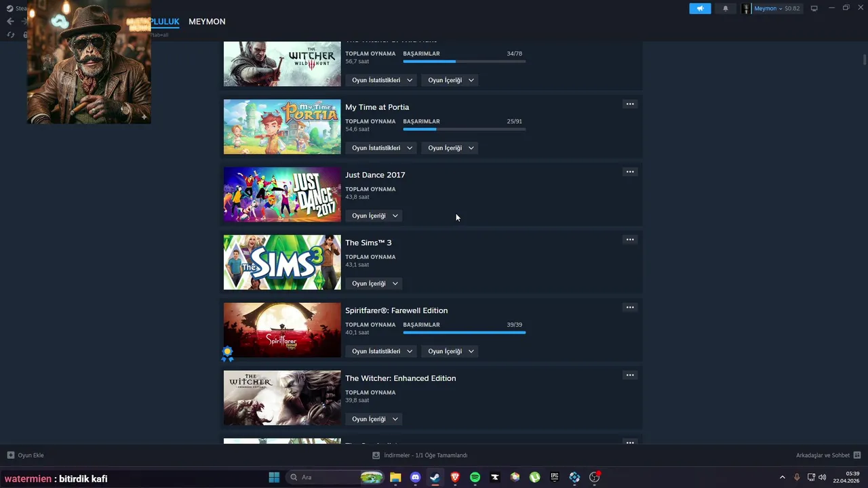Click the Steam back navigation arrow

10,22
